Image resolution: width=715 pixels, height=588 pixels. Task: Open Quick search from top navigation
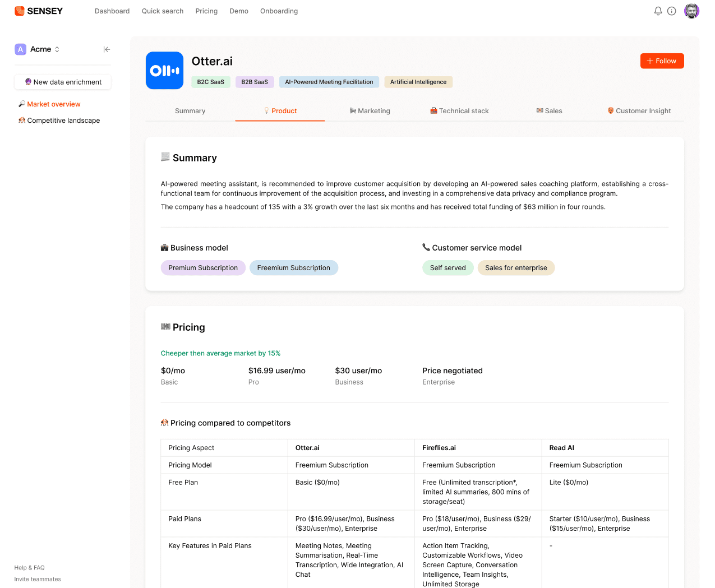(x=163, y=11)
